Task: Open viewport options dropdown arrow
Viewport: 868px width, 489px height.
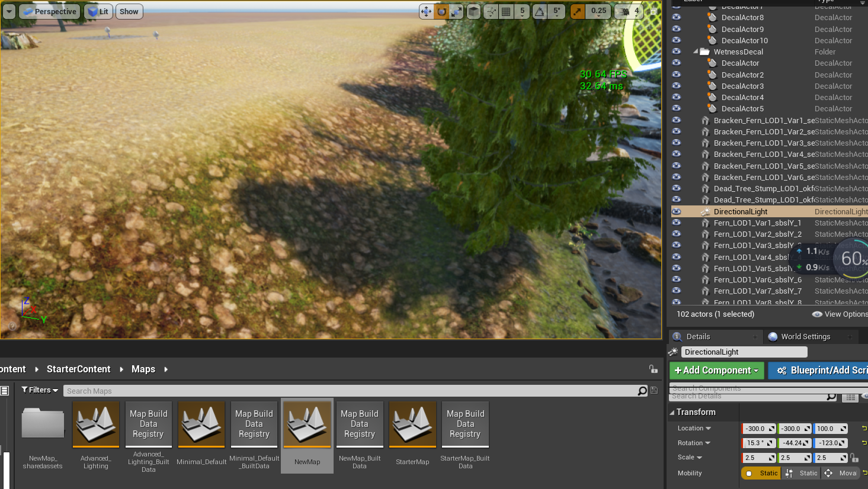Action: tap(9, 11)
